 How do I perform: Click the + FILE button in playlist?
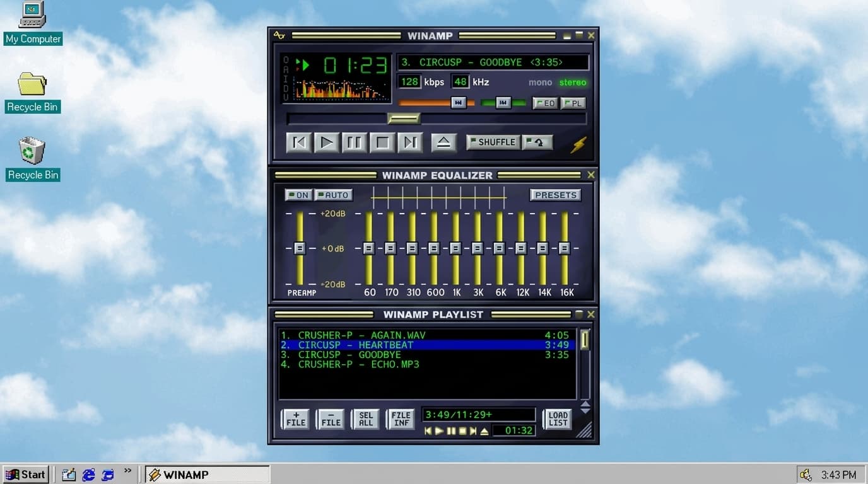click(296, 419)
